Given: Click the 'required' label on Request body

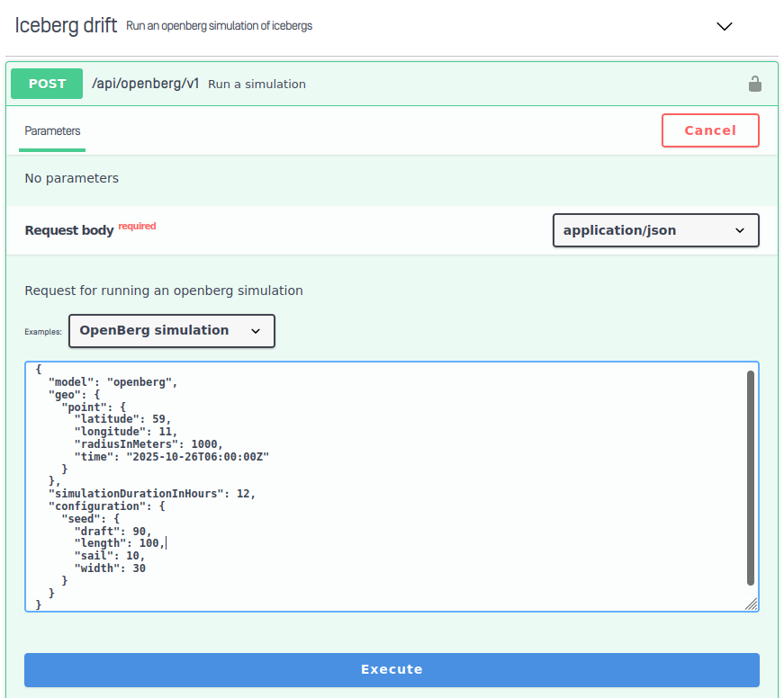Looking at the screenshot, I should tap(137, 225).
